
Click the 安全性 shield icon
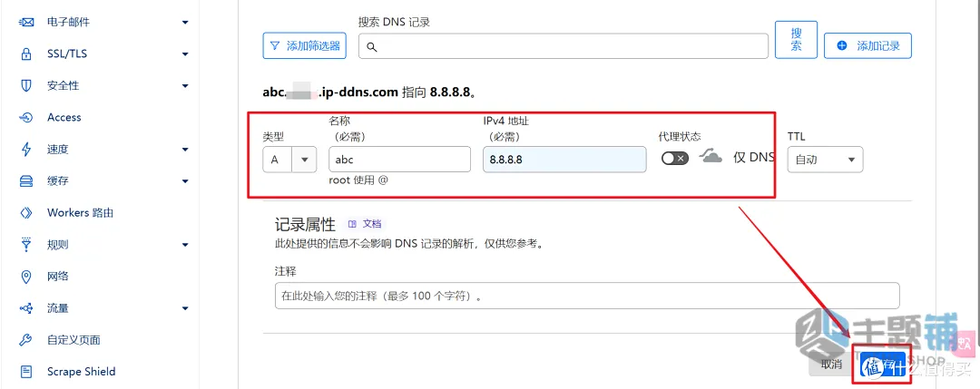pyautogui.click(x=26, y=85)
